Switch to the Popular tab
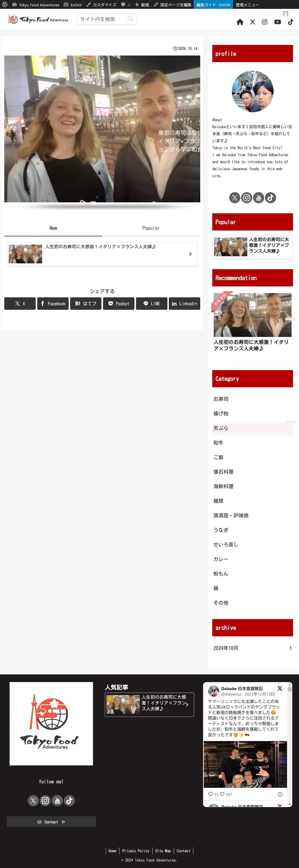Viewport: 299px width, 868px height. [x=151, y=228]
